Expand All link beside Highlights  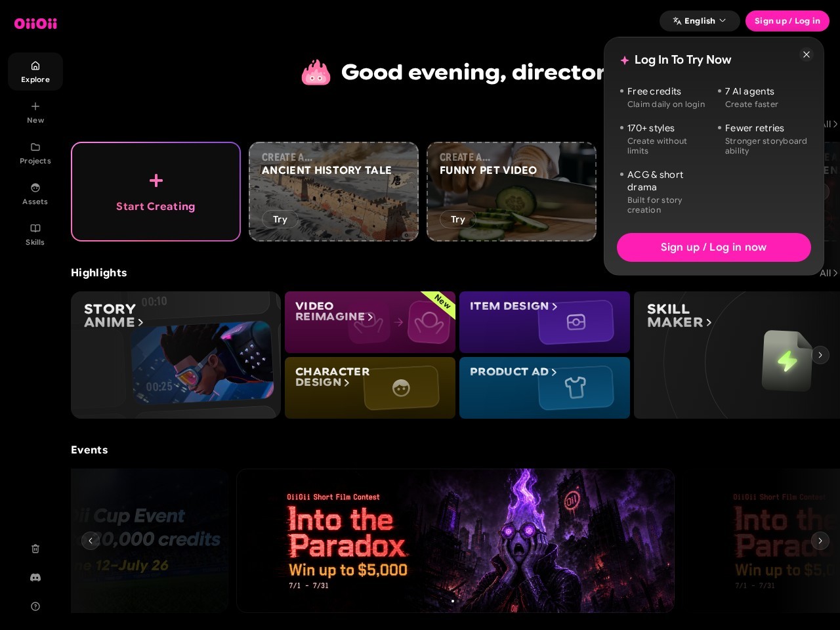click(829, 273)
